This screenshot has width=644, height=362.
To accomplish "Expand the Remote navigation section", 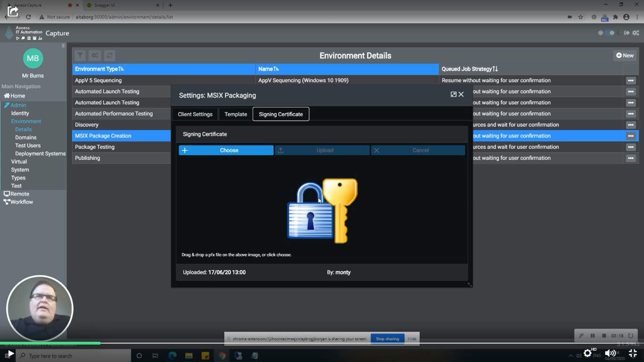I will click(17, 193).
